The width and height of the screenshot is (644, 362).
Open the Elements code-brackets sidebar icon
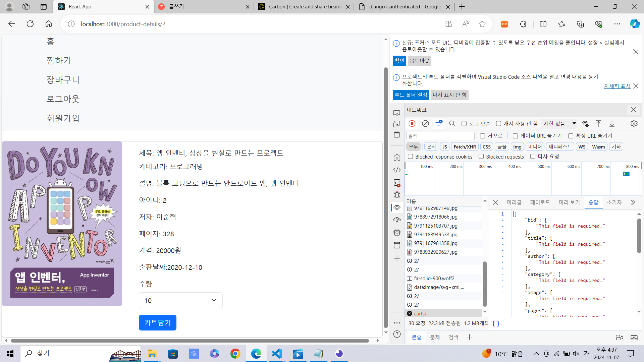(397, 170)
